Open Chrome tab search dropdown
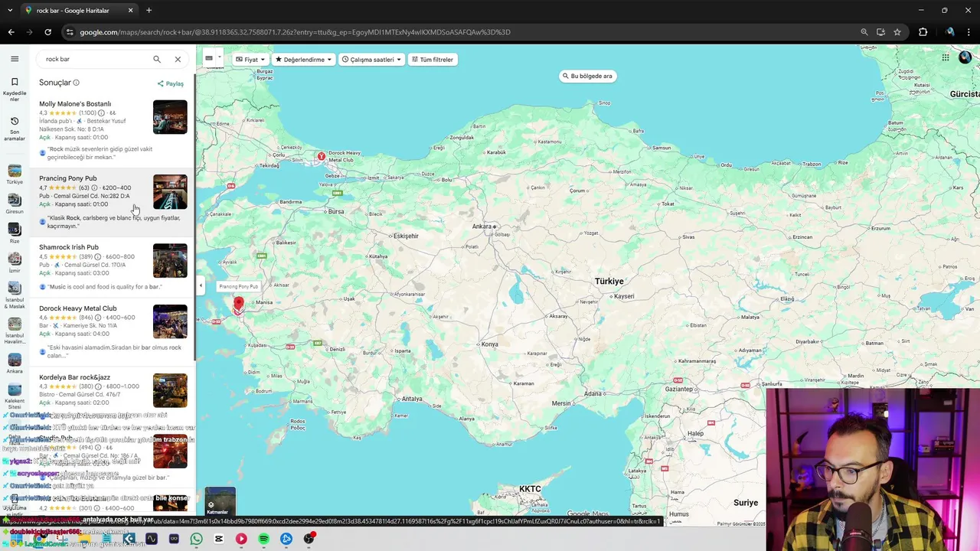The width and height of the screenshot is (980, 551). (x=10, y=10)
